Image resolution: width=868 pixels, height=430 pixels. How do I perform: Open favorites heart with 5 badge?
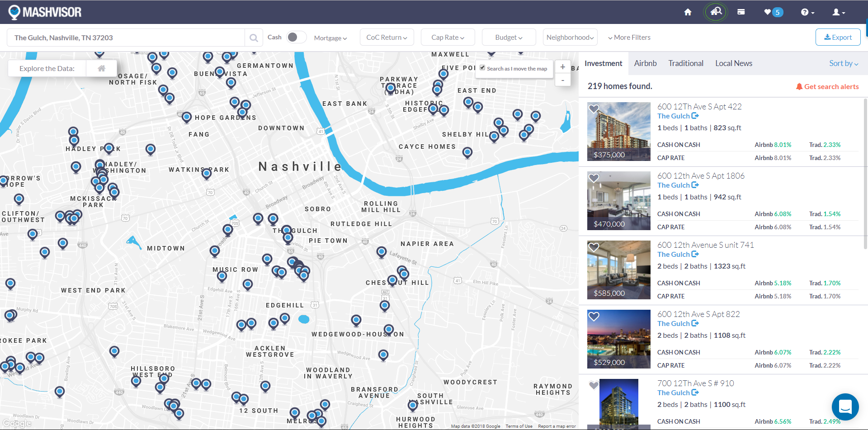point(773,12)
